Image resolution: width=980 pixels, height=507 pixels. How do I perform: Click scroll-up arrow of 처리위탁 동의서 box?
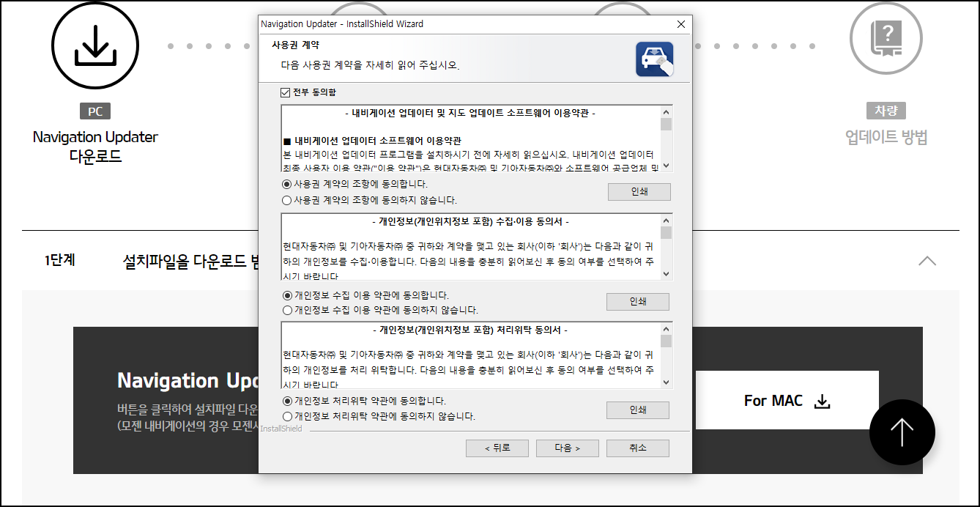666,330
